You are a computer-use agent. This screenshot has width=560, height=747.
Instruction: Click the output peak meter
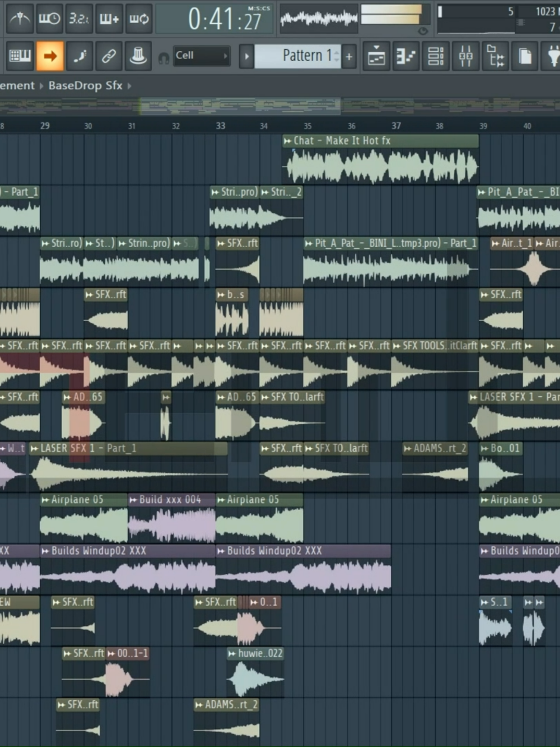[x=391, y=15]
